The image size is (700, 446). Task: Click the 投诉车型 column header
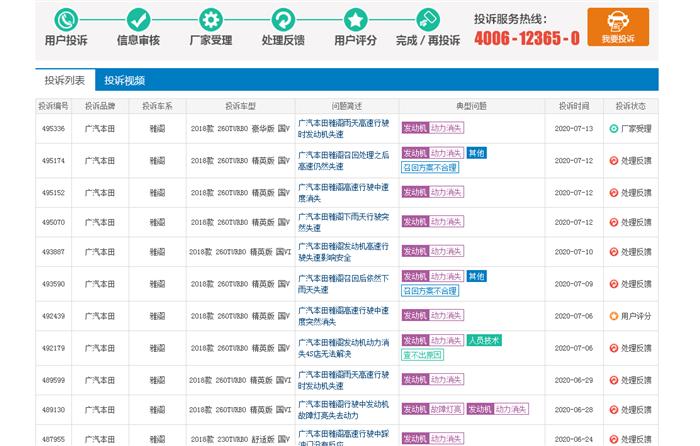coord(241,106)
